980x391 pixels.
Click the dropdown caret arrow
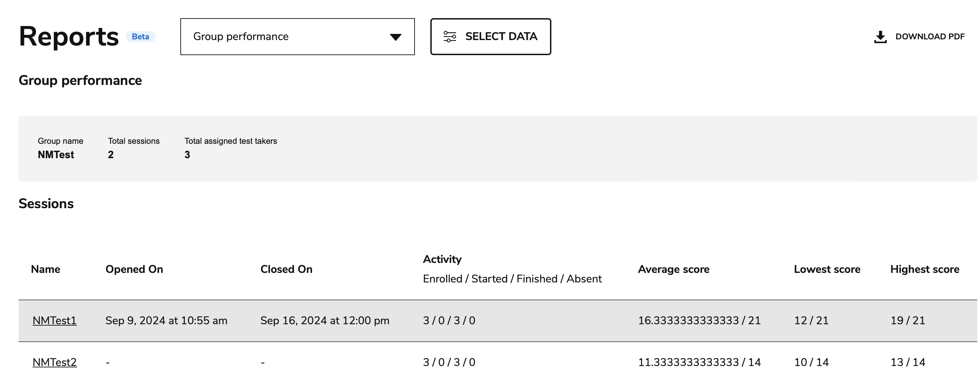(395, 37)
